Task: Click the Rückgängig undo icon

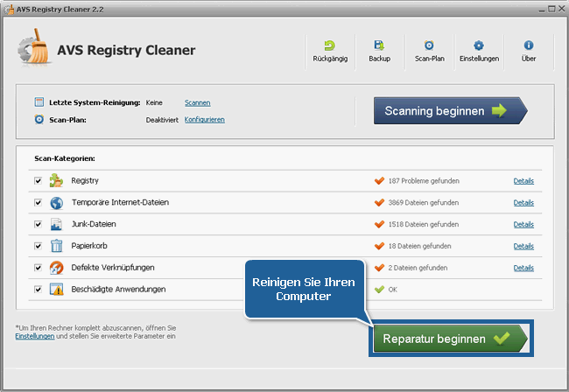Action: (329, 45)
